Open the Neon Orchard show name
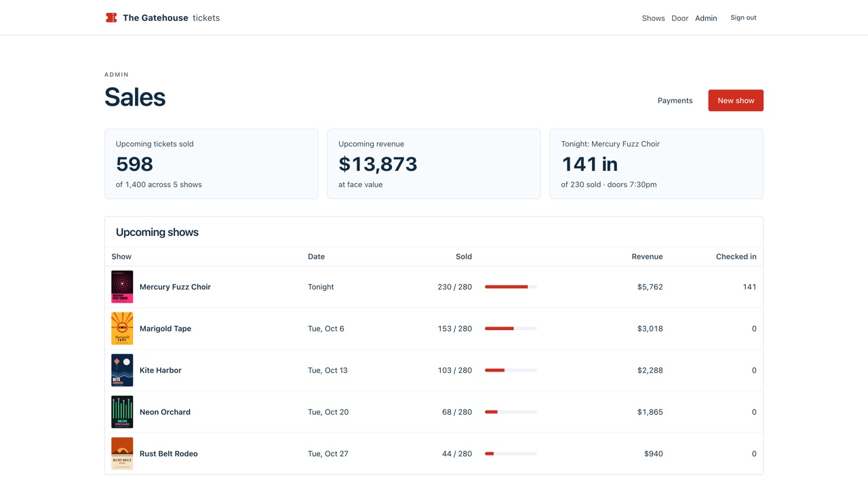Viewport: 868px width, 488px height. (165, 412)
